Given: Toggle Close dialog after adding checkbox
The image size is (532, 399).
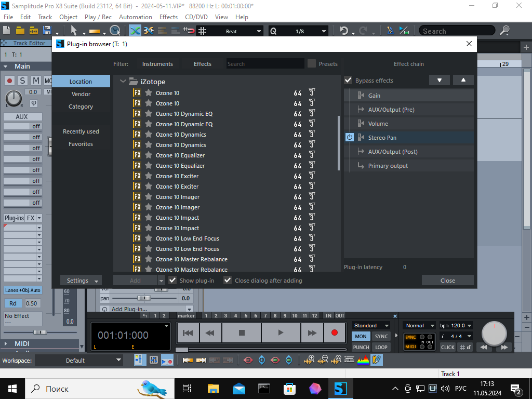Looking at the screenshot, I should [x=228, y=280].
